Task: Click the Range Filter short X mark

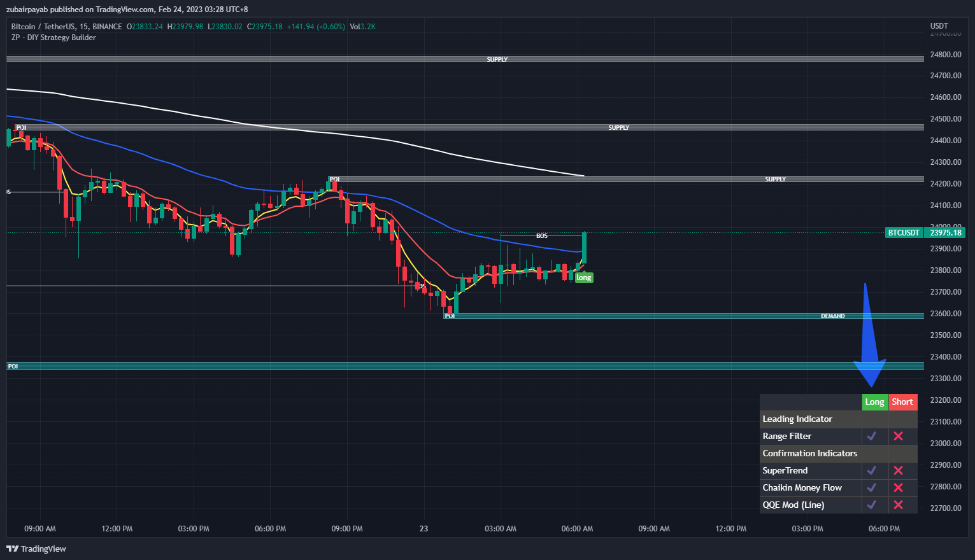Action: point(898,436)
